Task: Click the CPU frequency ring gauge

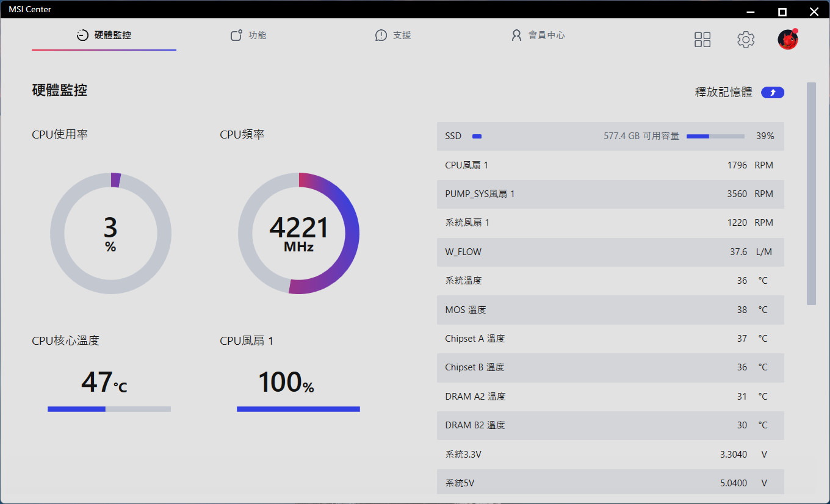Action: click(298, 233)
